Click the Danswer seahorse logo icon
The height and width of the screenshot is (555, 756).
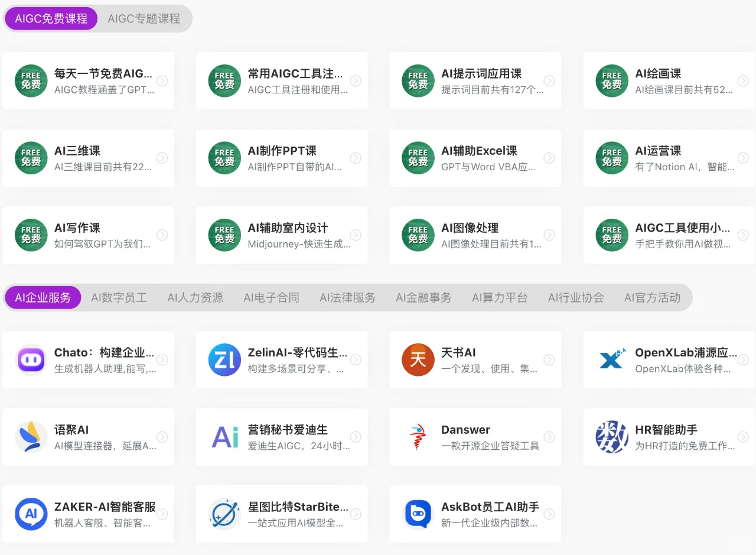coord(418,437)
